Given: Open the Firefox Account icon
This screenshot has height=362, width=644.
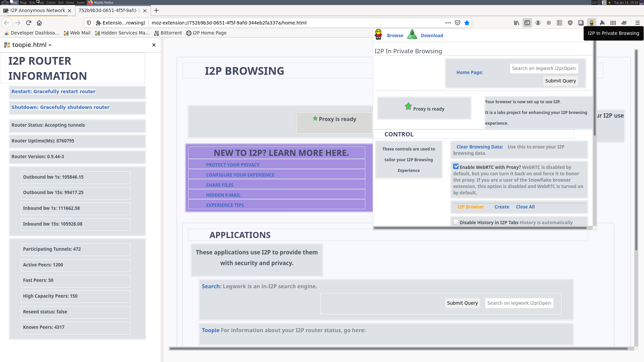Looking at the screenshot, I should [x=538, y=23].
